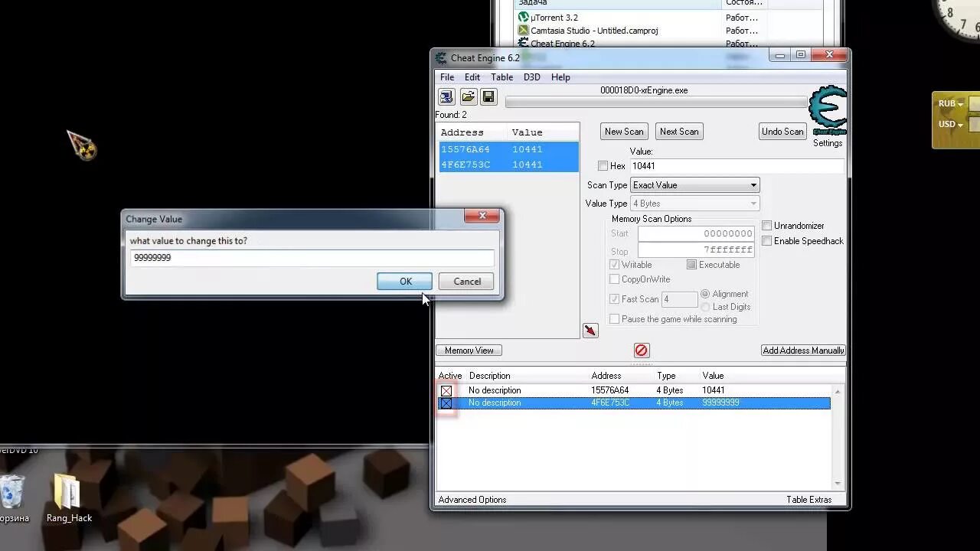This screenshot has height=551, width=980.
Task: Click the red arrow add-to-list icon
Action: click(590, 331)
